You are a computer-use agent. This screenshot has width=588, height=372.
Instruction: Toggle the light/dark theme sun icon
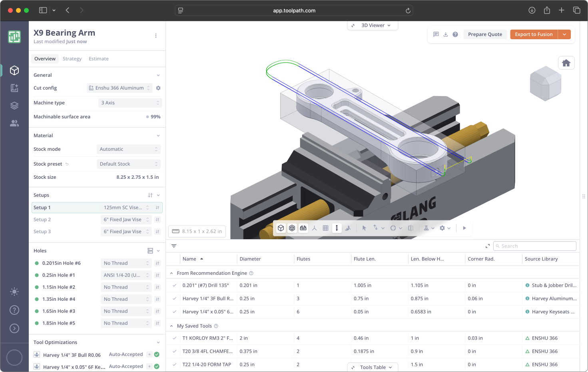pos(14,292)
